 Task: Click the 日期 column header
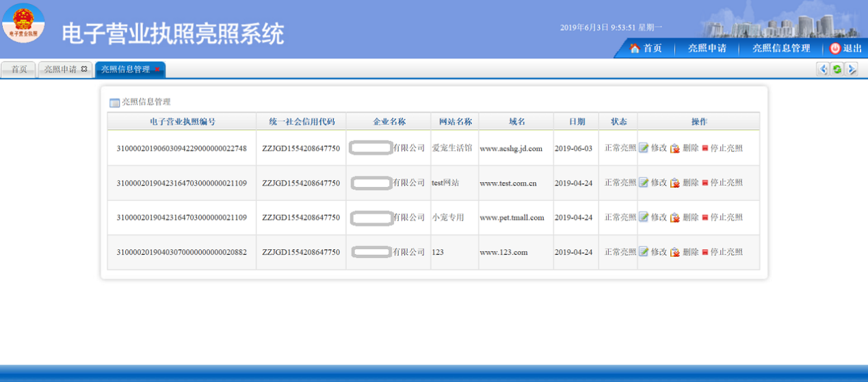click(x=577, y=122)
